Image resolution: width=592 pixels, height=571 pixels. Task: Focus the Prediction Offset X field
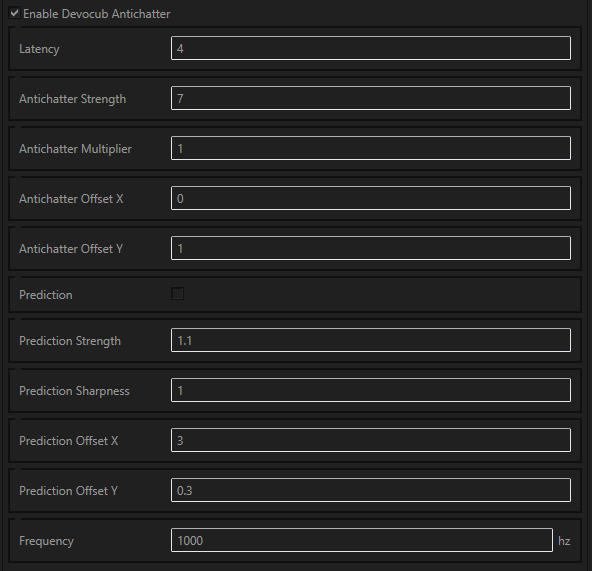tap(371, 440)
